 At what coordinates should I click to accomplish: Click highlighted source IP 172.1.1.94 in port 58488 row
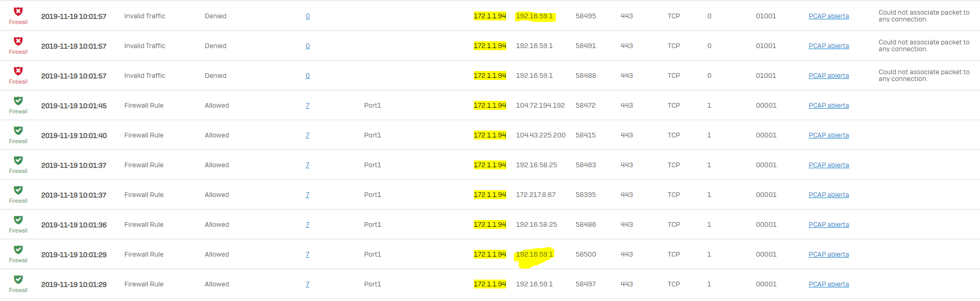click(x=489, y=76)
